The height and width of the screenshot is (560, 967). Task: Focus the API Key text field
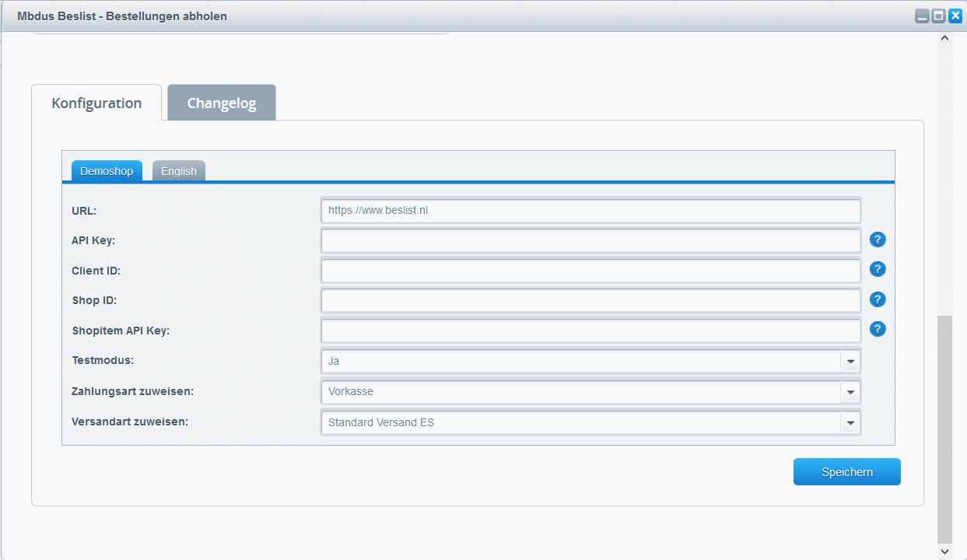590,240
